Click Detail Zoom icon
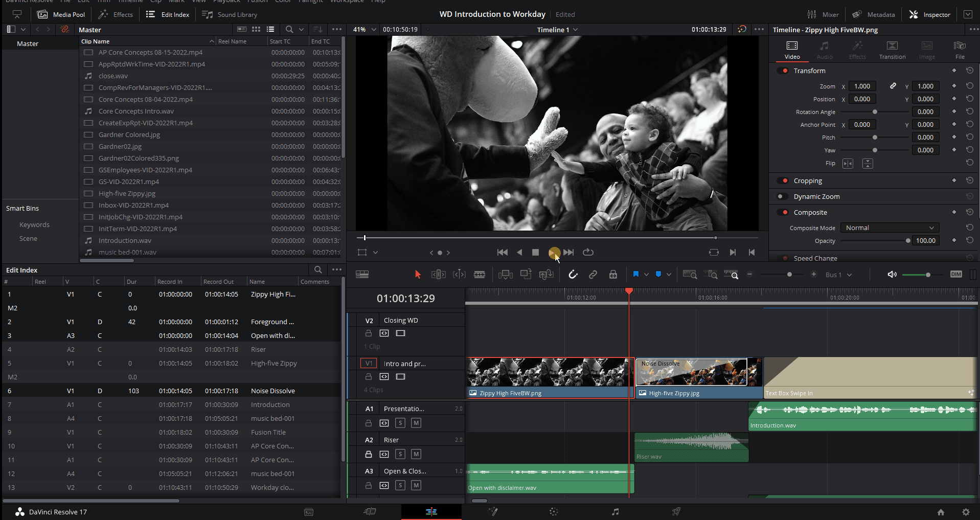 [x=711, y=275]
